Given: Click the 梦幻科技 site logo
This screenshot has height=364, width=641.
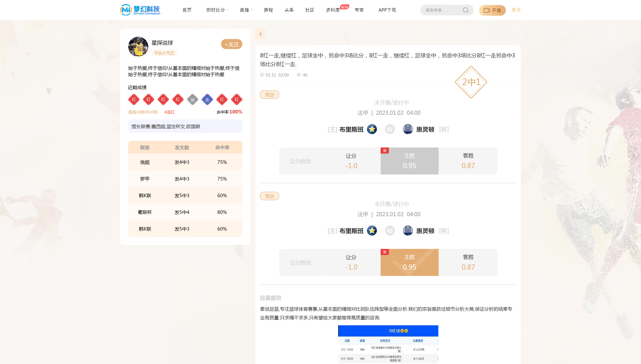Looking at the screenshot, I should click(x=140, y=10).
